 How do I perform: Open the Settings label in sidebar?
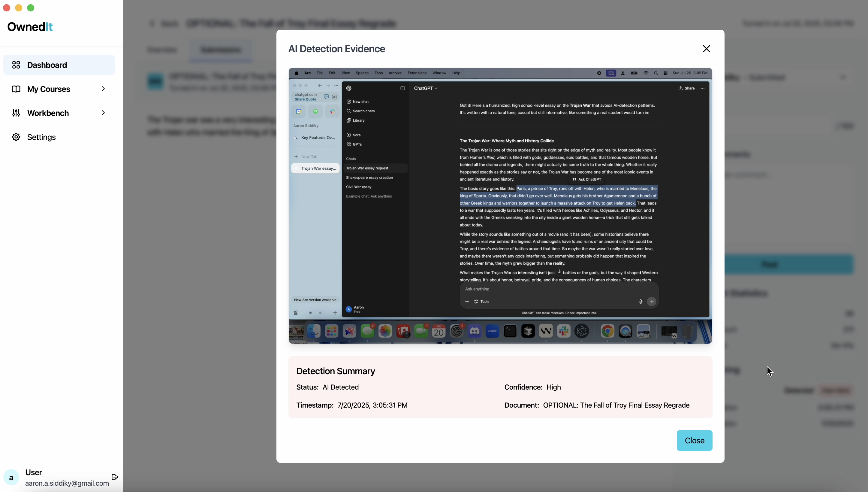click(41, 137)
